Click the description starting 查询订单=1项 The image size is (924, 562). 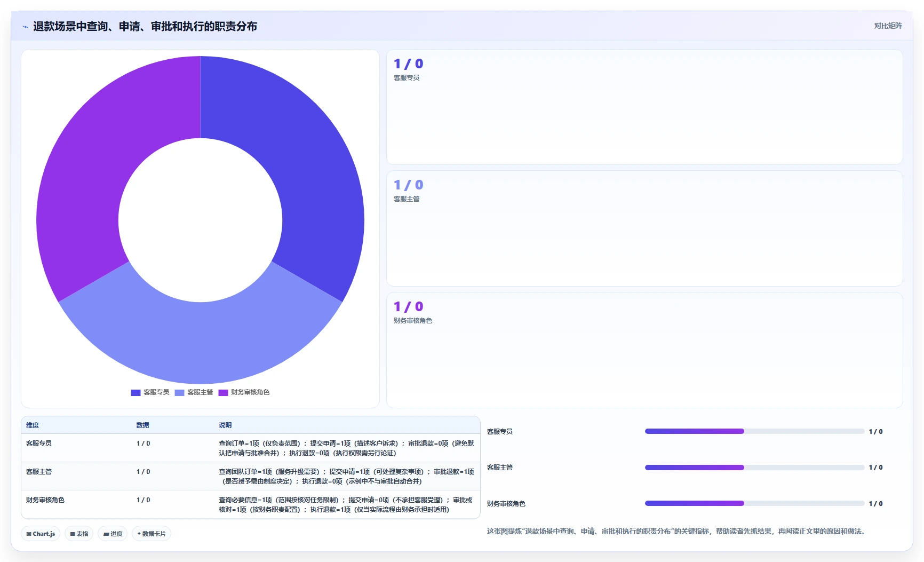[x=346, y=448]
